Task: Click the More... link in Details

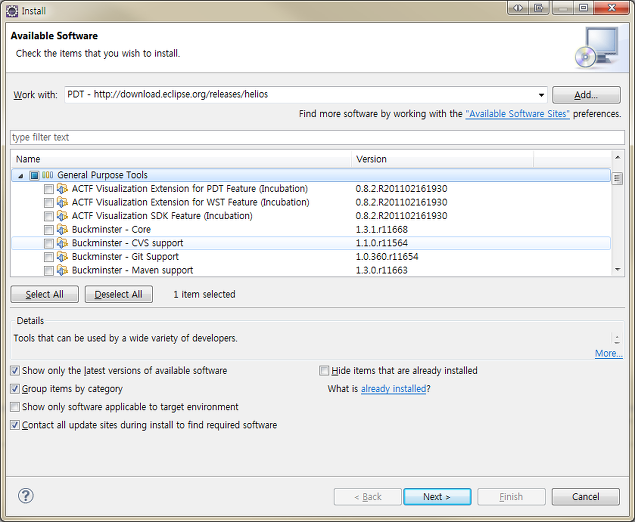Action: click(x=608, y=354)
